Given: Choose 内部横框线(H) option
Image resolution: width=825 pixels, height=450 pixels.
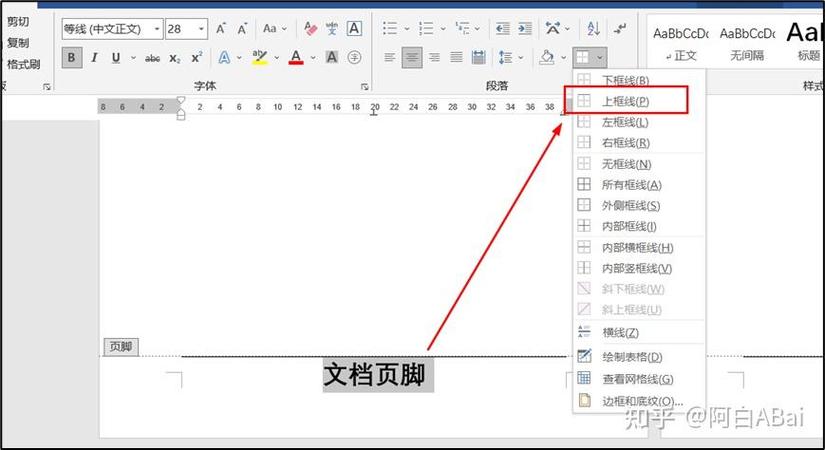Looking at the screenshot, I should [x=638, y=247].
